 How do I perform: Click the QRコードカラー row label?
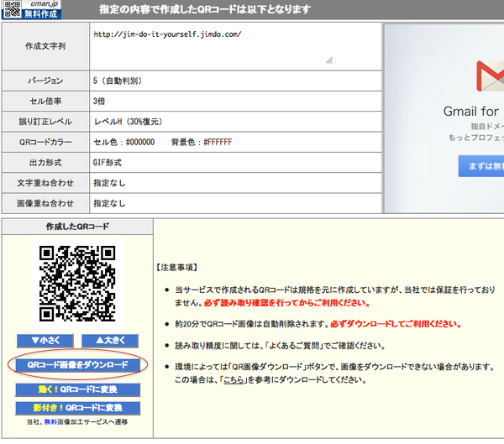coord(45,142)
